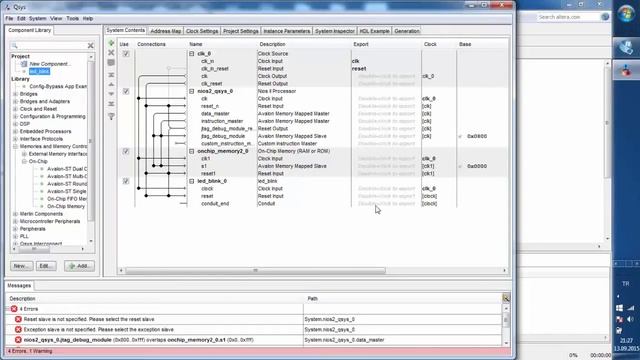Expand the Bridges library category
This screenshot has height=360, width=640.
(x=16, y=94)
